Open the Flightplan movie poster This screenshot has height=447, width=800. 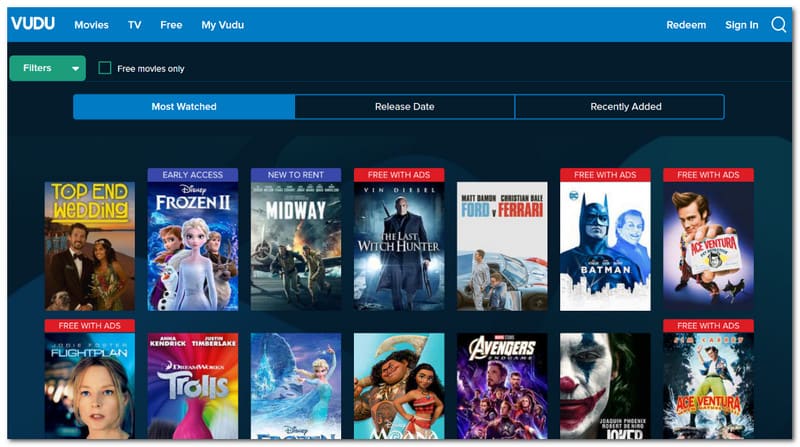pos(90,386)
